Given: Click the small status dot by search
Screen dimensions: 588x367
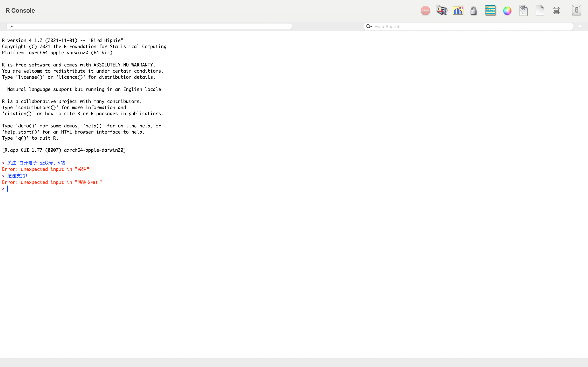Looking at the screenshot, I should [x=580, y=26].
